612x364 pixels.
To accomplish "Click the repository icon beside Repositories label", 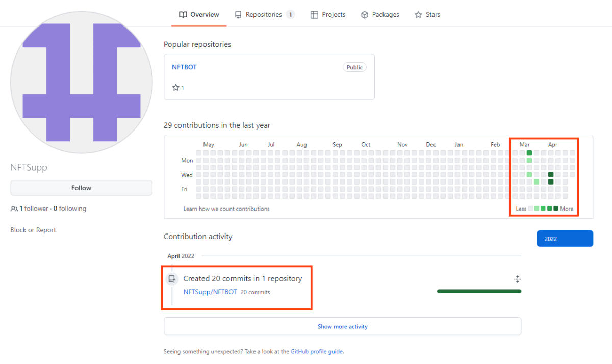I will [x=238, y=14].
